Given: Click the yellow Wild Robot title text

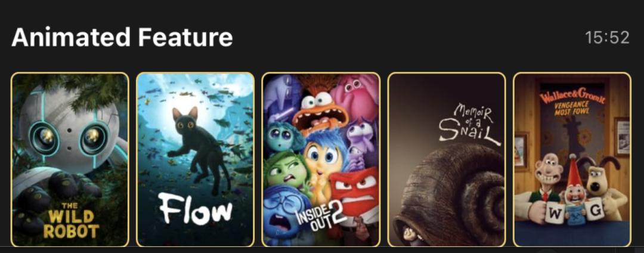Looking at the screenshot, I should [72, 220].
